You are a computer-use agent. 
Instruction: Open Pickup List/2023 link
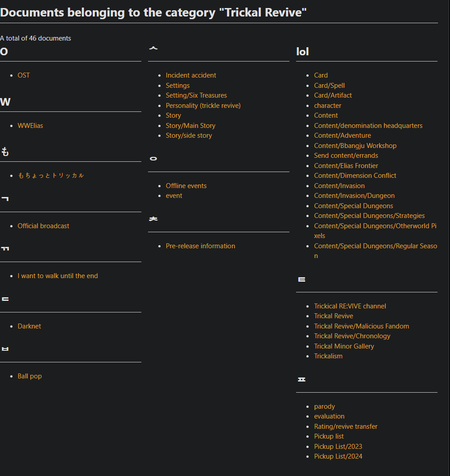[338, 447]
